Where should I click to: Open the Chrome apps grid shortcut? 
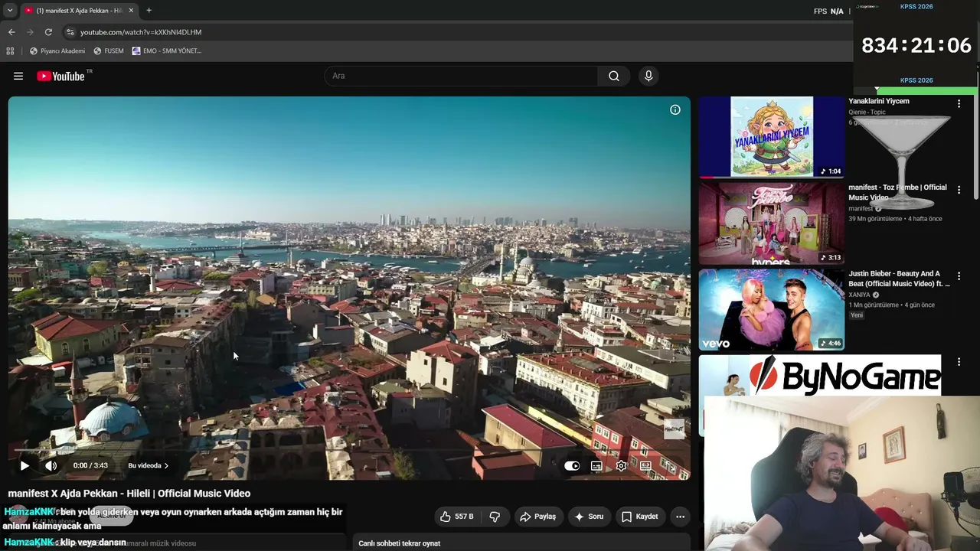point(10,51)
